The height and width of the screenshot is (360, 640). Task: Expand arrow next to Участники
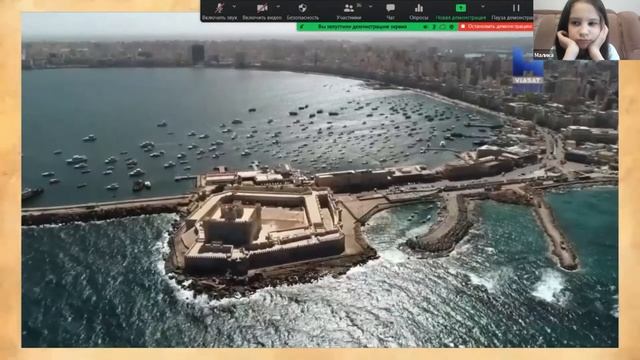371,7
